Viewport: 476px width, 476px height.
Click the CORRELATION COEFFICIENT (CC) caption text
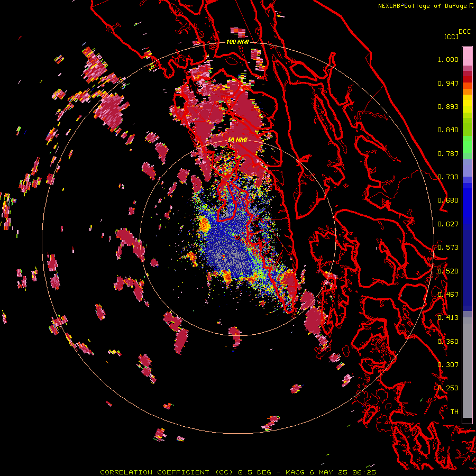pyautogui.click(x=167, y=472)
